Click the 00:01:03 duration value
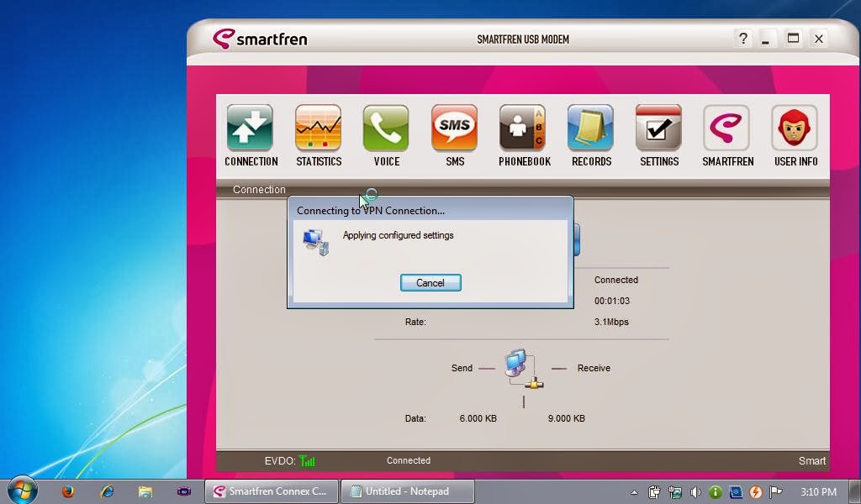Image resolution: width=861 pixels, height=504 pixels. point(612,301)
